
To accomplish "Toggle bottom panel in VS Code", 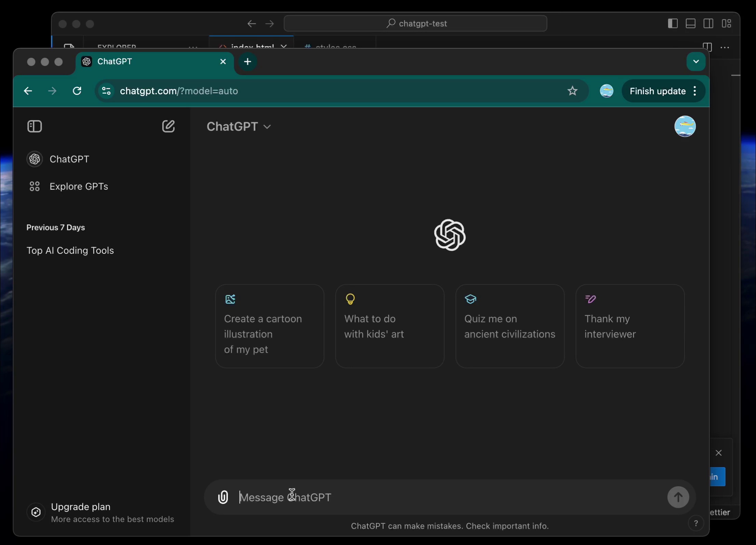I will click(690, 23).
